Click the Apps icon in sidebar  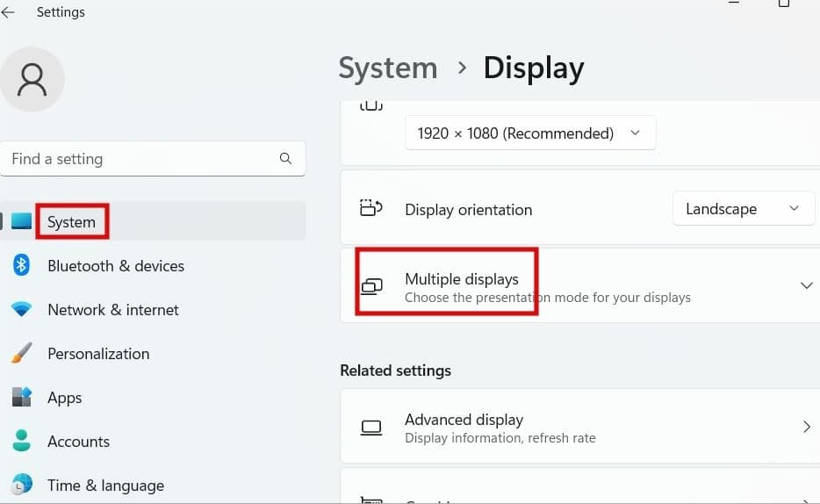(21, 397)
